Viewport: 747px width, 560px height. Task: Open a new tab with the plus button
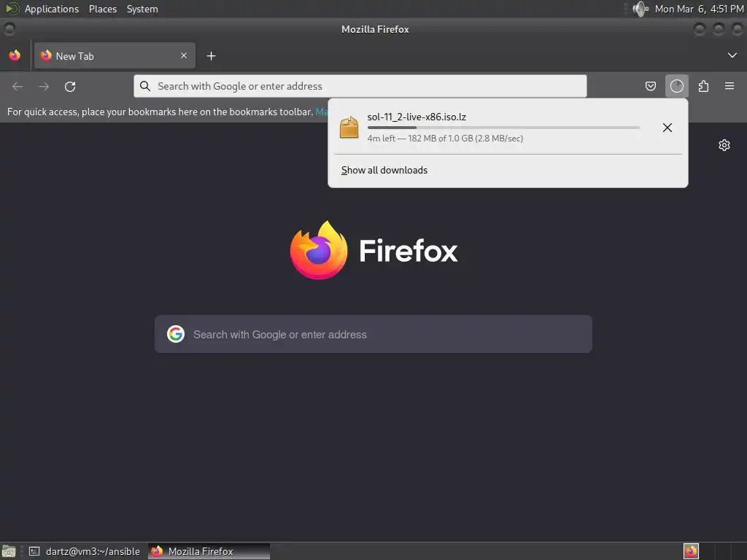point(211,56)
